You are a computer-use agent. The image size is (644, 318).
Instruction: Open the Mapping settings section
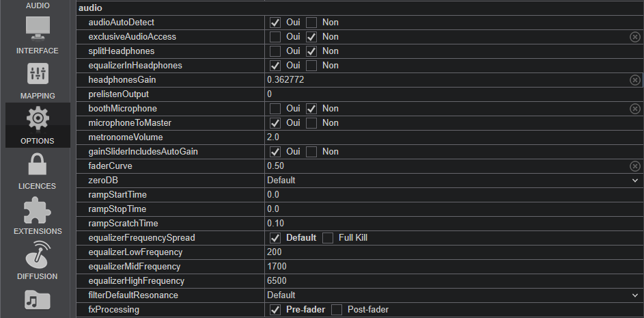pyautogui.click(x=38, y=79)
